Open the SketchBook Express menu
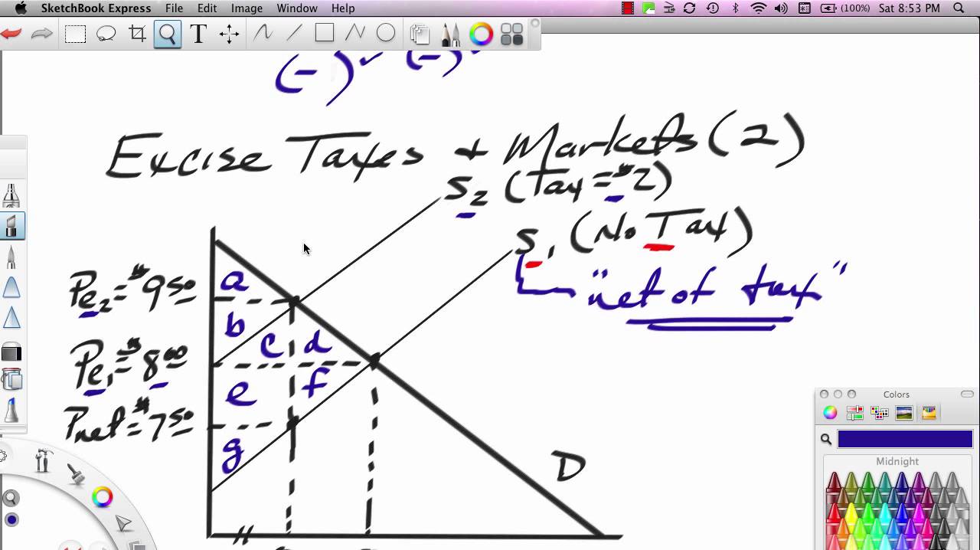This screenshot has width=980, height=550. coord(96,8)
